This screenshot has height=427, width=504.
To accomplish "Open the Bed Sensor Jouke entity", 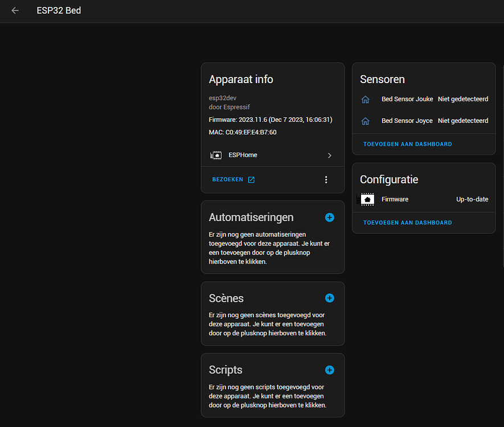I will [407, 99].
